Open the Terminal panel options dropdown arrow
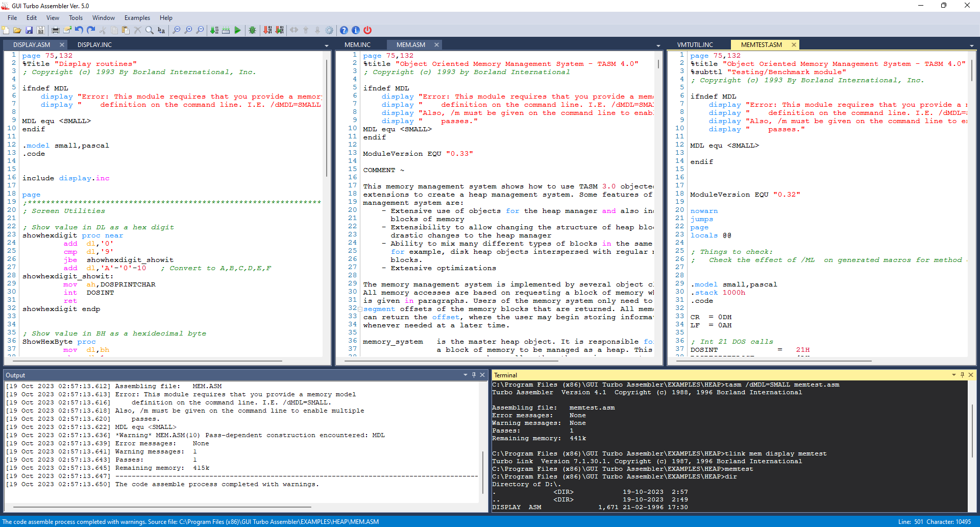Screen dimensions: 980x527 point(953,375)
